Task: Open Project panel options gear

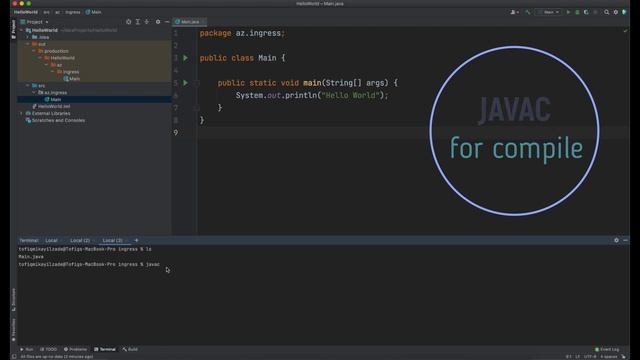Action: [x=158, y=22]
